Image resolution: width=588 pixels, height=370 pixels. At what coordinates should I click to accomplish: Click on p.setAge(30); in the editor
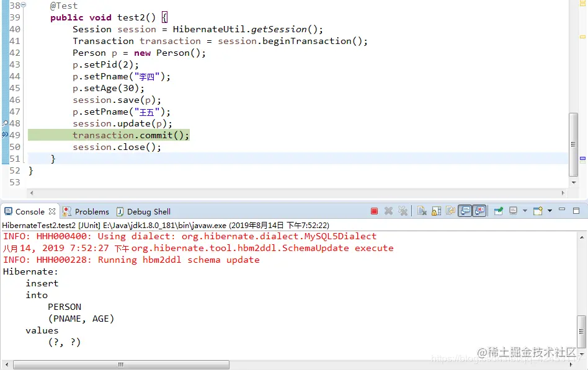point(109,88)
